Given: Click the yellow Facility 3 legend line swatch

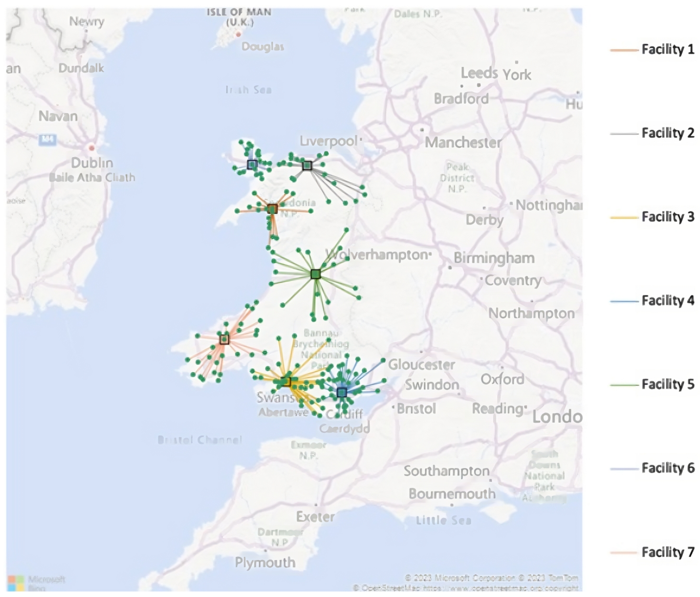Looking at the screenshot, I should pos(624,217).
